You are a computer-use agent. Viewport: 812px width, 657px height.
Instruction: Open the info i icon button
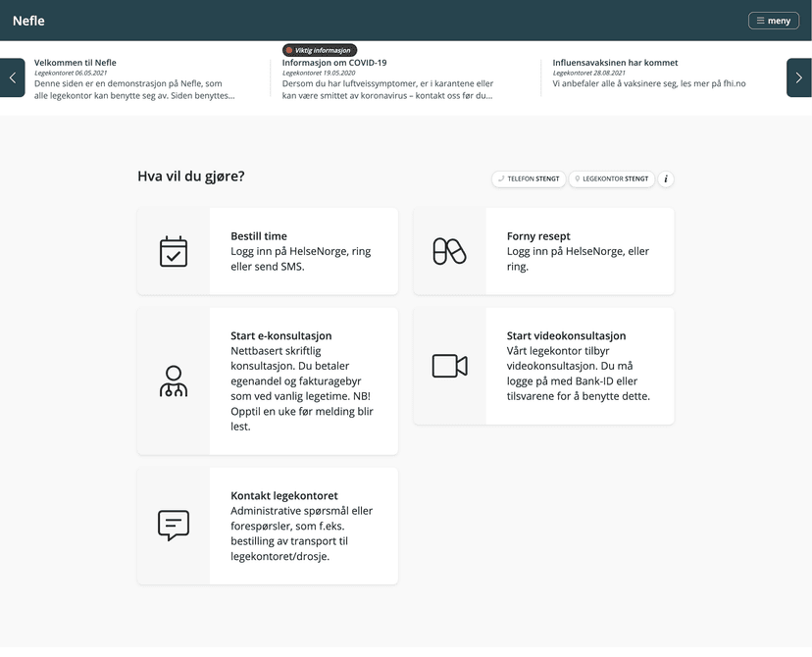(666, 178)
